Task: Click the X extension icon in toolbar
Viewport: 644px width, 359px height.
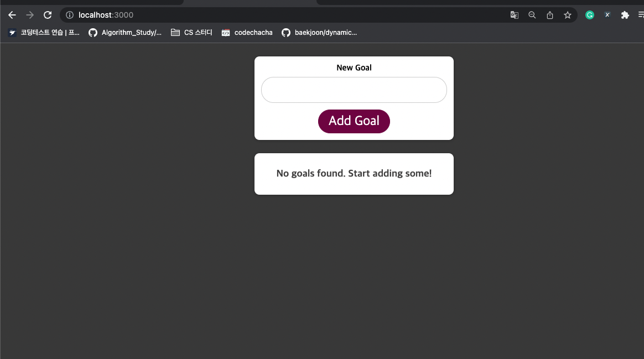Action: tap(607, 15)
